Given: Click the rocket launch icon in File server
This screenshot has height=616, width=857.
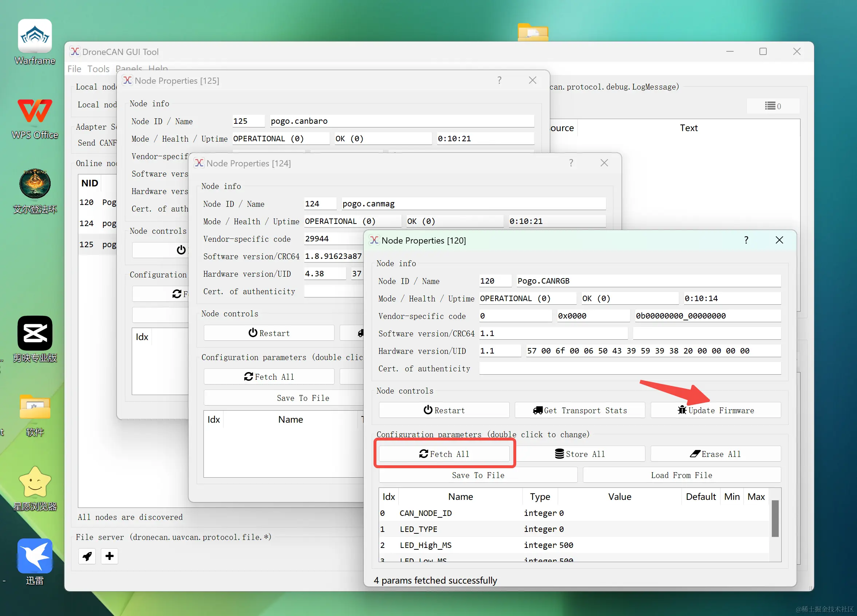Looking at the screenshot, I should 87,556.
